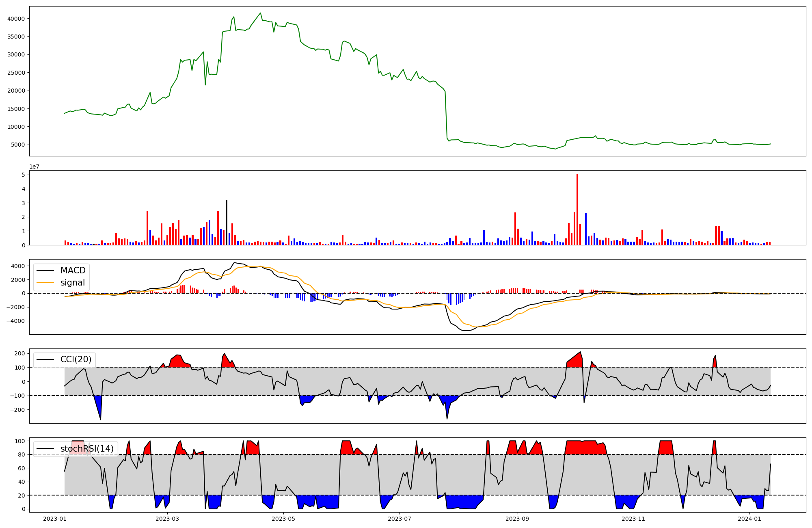Click the 2023-09 x-axis date label
Screen dimensions: 812x528
(518, 519)
